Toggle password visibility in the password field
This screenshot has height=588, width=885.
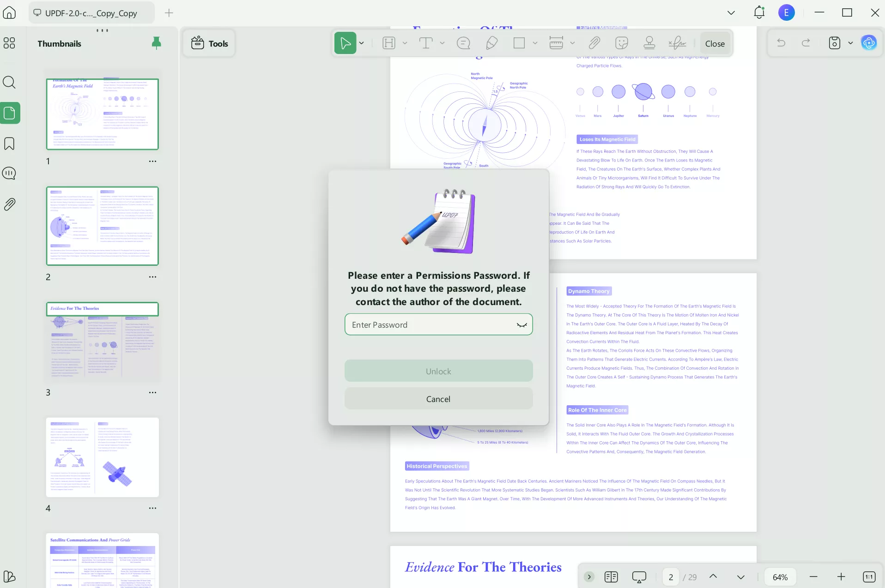522,324
